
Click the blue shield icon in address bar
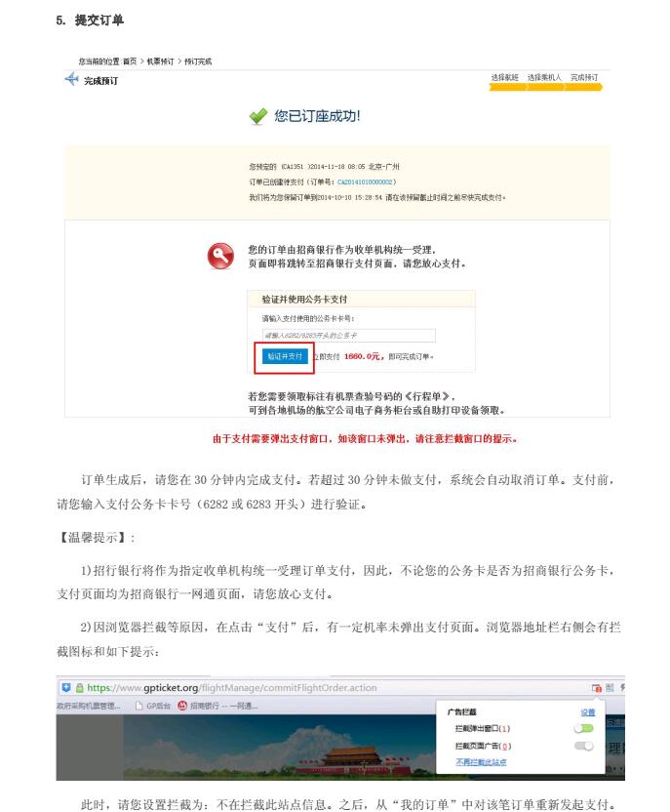[65, 688]
